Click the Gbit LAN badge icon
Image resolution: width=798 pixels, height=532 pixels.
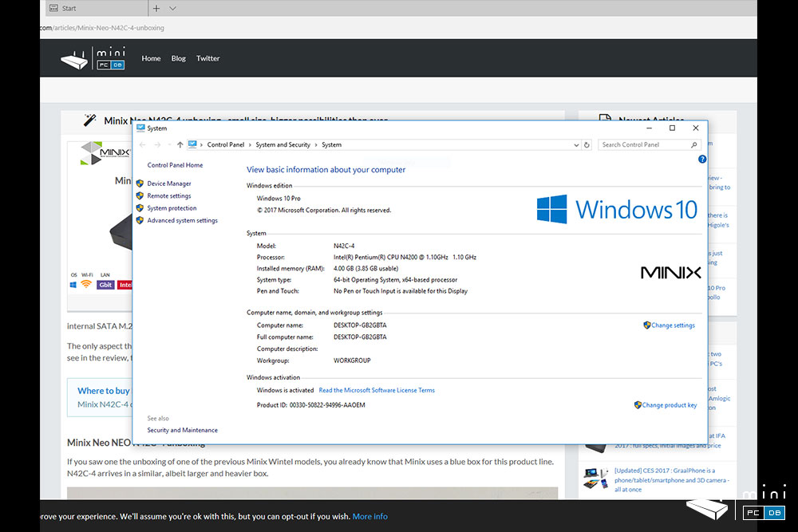[105, 285]
